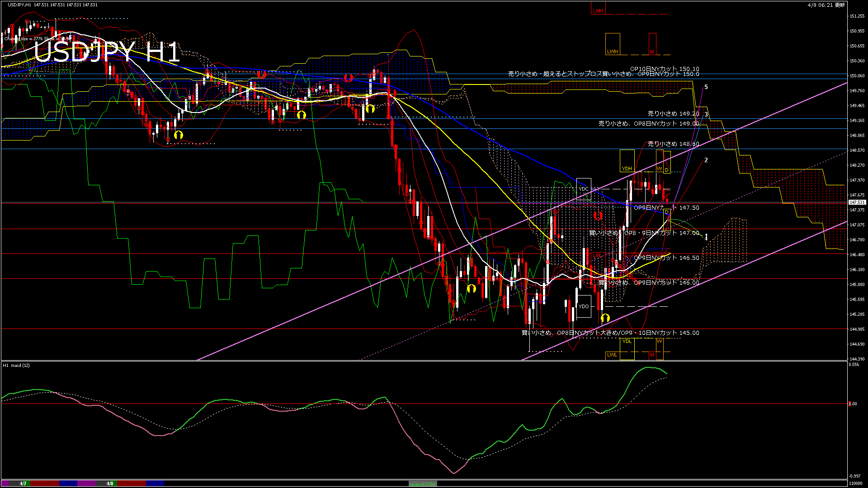Click the LWL last-week-low label box

[x=612, y=355]
